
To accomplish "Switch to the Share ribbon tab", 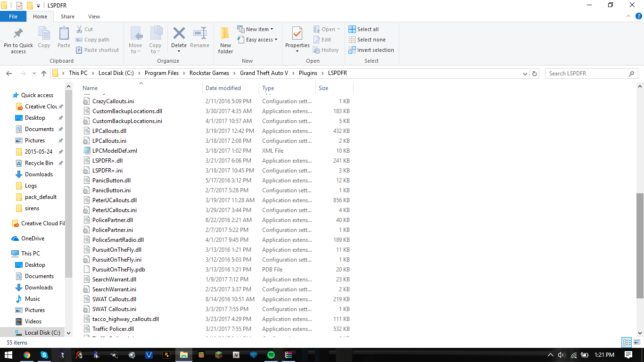I will [x=67, y=16].
